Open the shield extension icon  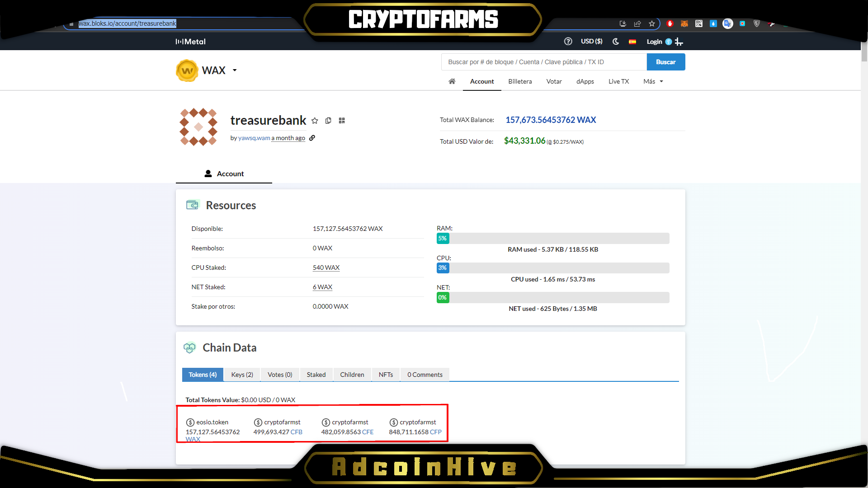coord(757,23)
